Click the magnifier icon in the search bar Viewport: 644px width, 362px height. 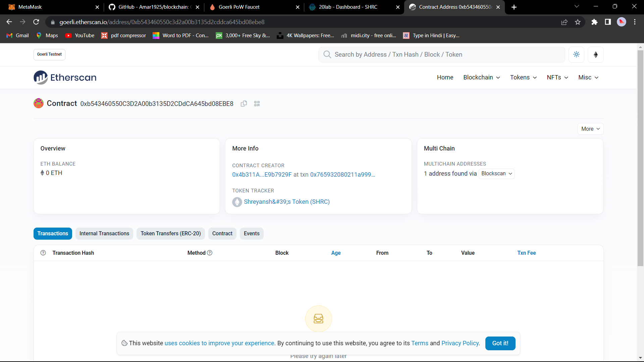pyautogui.click(x=327, y=54)
